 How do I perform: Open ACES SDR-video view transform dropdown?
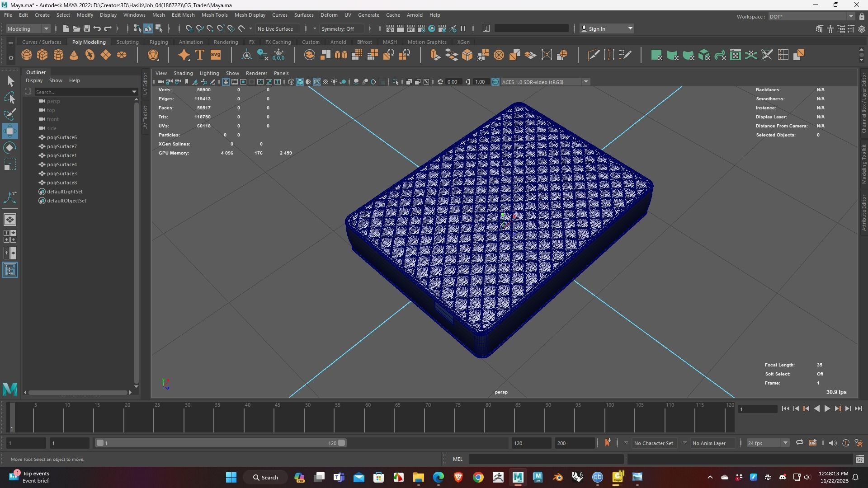(545, 82)
